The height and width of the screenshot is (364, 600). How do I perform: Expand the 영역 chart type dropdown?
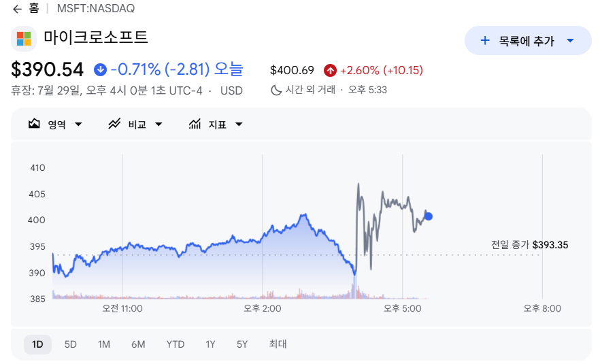coord(78,124)
